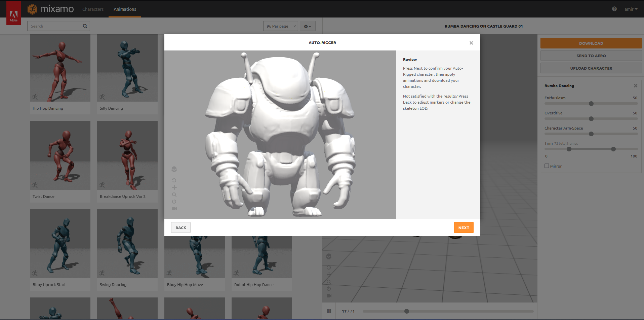Adjust the Overdrive slider handle
Screen dimensions: 644x320
(591, 119)
